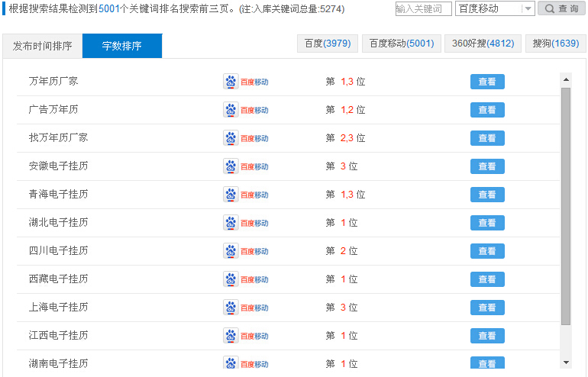Show 百度移动(5001) results

401,43
